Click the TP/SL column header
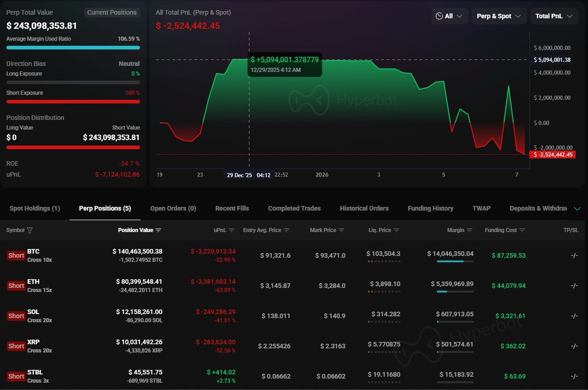Viewport: 588px width, 390px height. click(x=571, y=230)
